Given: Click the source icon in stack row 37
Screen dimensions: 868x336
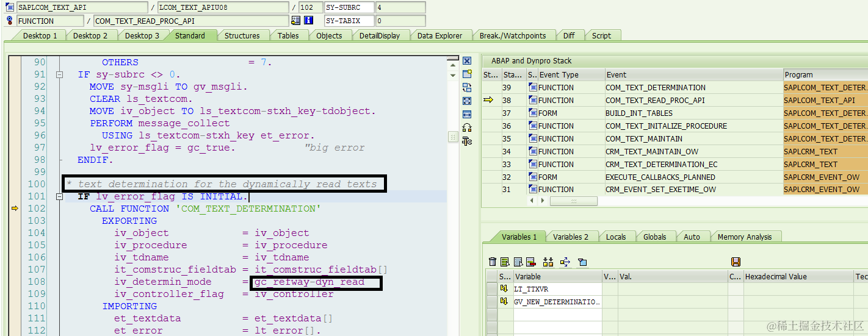Looking at the screenshot, I should (532, 113).
